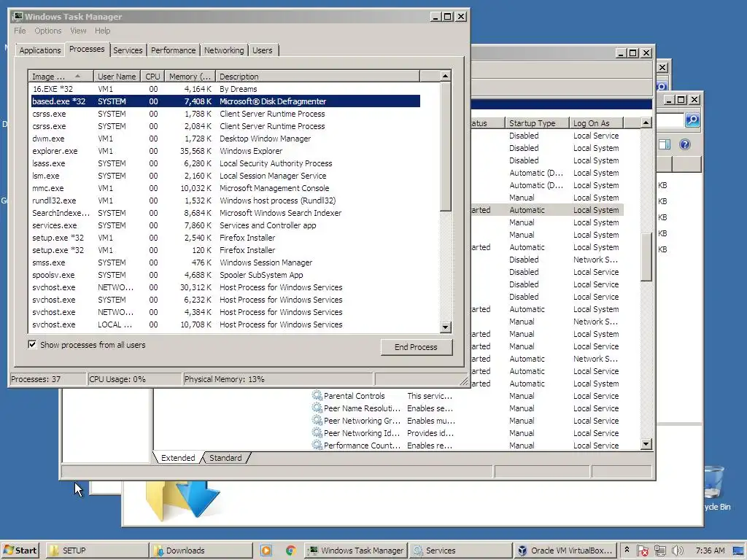Switch to the Downloads taskbar item
747x560 pixels.
(x=201, y=551)
